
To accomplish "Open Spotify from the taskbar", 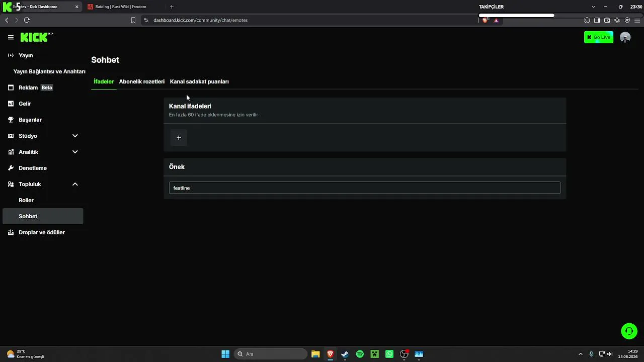I will tap(360, 354).
